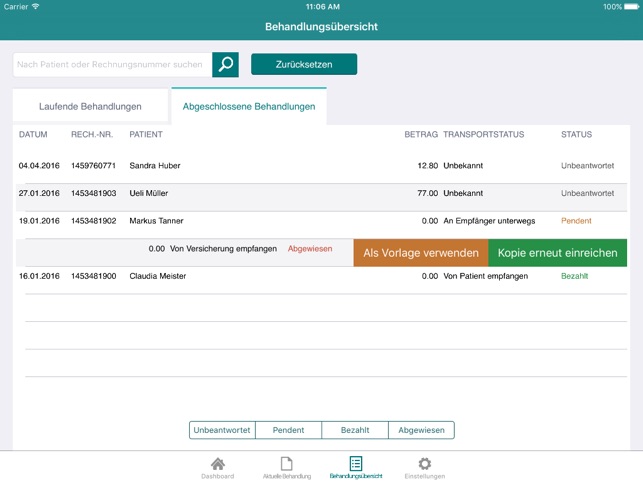The image size is (643, 482).
Task: Click the orange Pendent status of Markus Tanner
Action: point(576,221)
